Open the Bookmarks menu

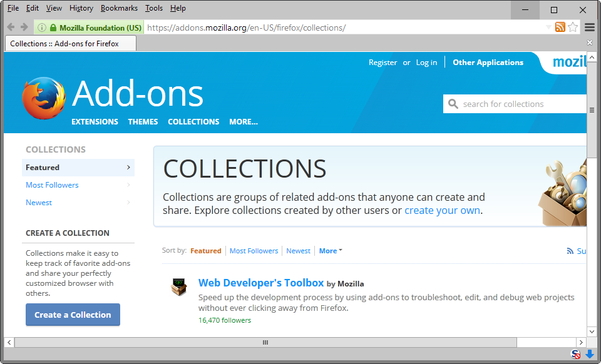click(119, 8)
